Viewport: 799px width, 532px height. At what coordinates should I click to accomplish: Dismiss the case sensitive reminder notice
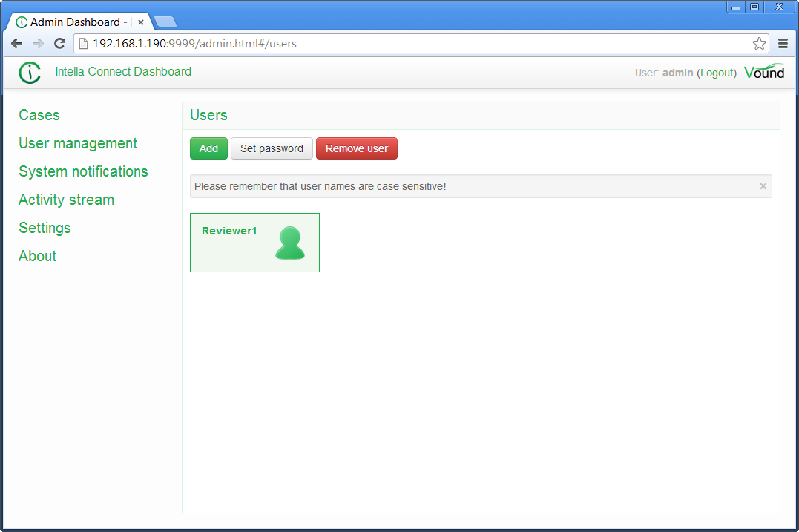pyautogui.click(x=763, y=186)
